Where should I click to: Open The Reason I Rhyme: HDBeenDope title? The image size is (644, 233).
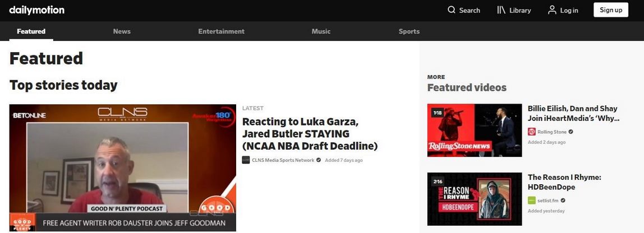point(564,182)
